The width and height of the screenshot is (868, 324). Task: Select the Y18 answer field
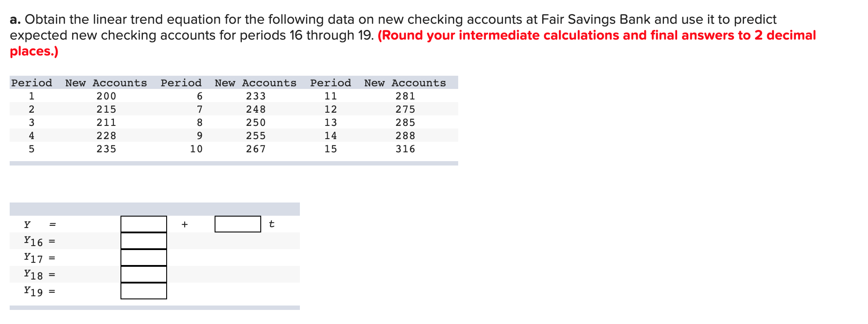(x=144, y=274)
